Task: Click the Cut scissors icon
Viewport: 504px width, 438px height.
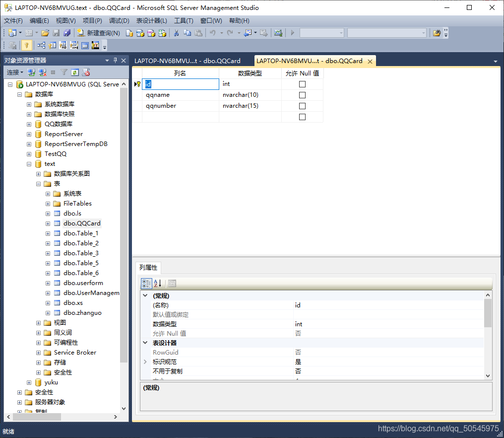Action: click(176, 33)
